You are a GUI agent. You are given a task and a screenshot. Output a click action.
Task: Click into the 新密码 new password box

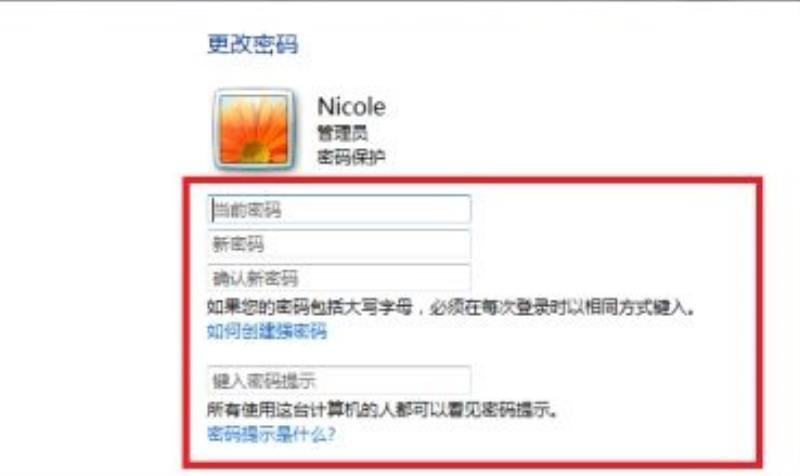click(x=339, y=244)
